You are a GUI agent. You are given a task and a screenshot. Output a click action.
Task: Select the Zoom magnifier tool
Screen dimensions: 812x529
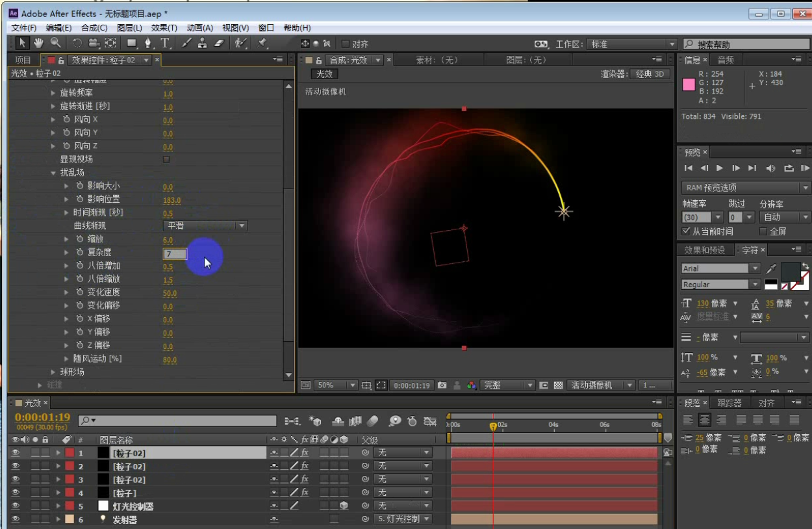[x=56, y=43]
